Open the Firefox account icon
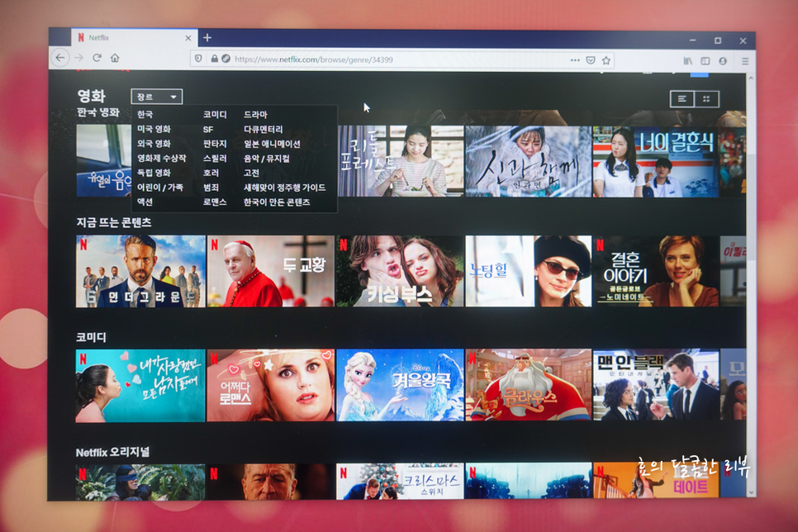The height and width of the screenshot is (532, 798). coord(723,60)
